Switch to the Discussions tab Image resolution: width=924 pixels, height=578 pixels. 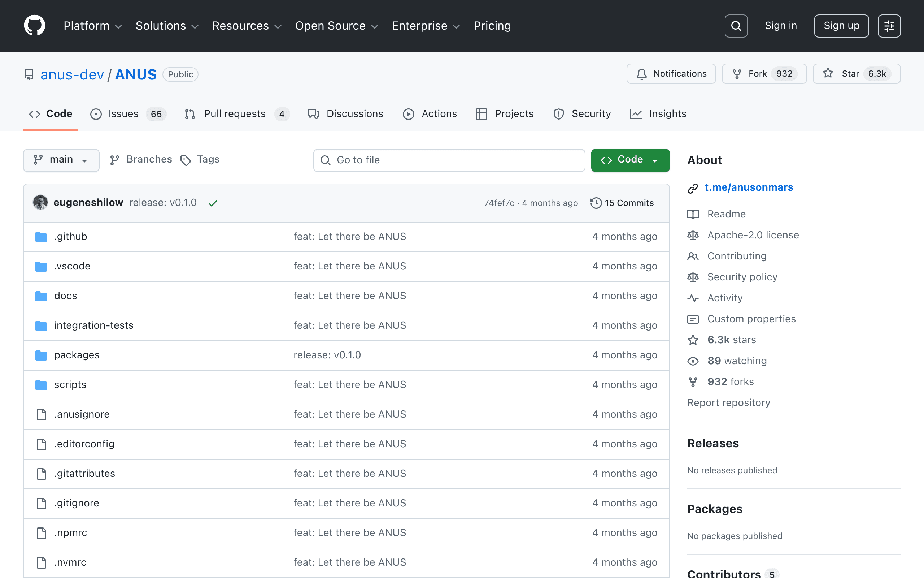click(x=345, y=114)
